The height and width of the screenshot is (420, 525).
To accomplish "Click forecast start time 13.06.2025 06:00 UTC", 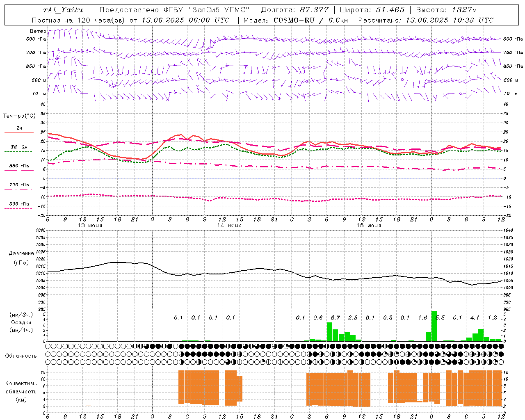I will (x=185, y=20).
